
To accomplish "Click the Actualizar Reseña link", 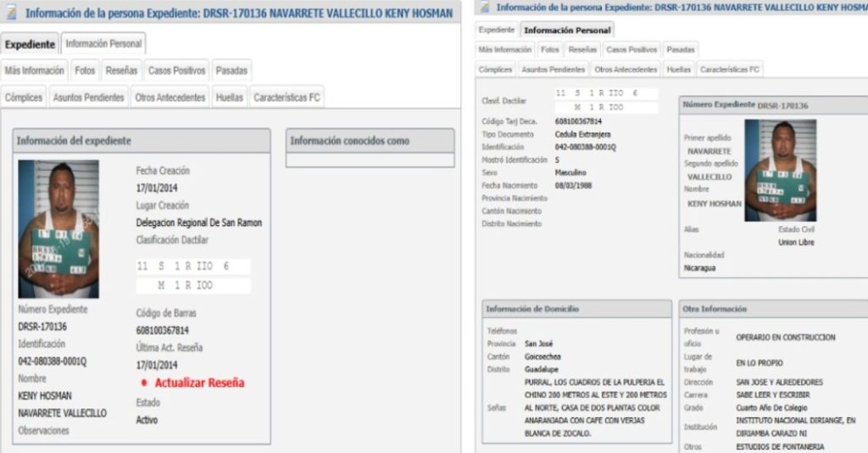I will [x=199, y=384].
